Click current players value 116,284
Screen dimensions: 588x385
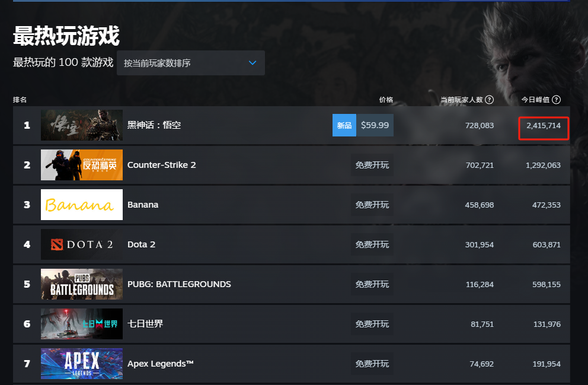click(x=480, y=285)
